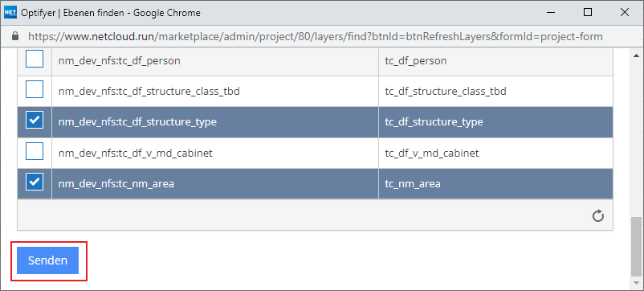Click the lock icon in the address bar
This screenshot has width=644, height=291.
pyautogui.click(x=15, y=37)
